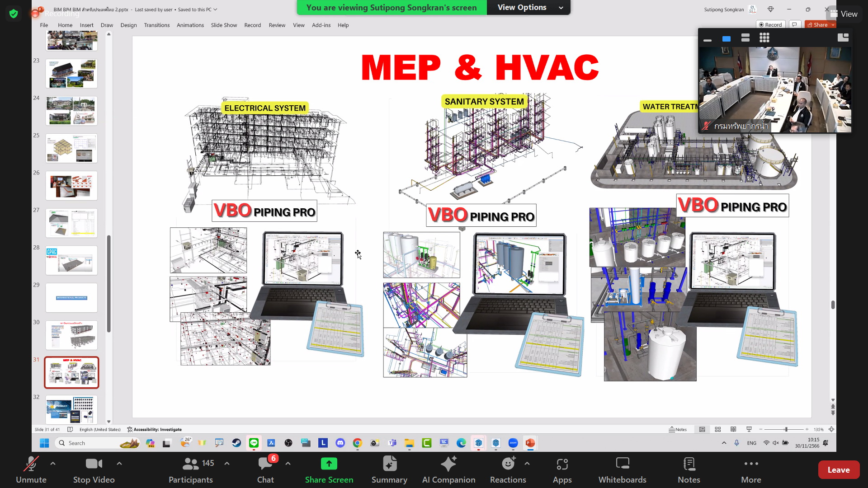The width and height of the screenshot is (868, 488).
Task: Click zoom out minus button
Action: [x=761, y=429]
